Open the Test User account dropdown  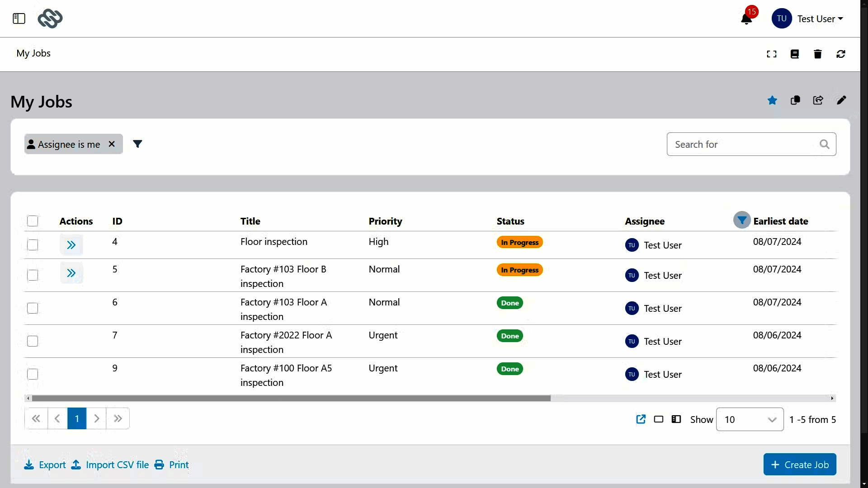820,19
